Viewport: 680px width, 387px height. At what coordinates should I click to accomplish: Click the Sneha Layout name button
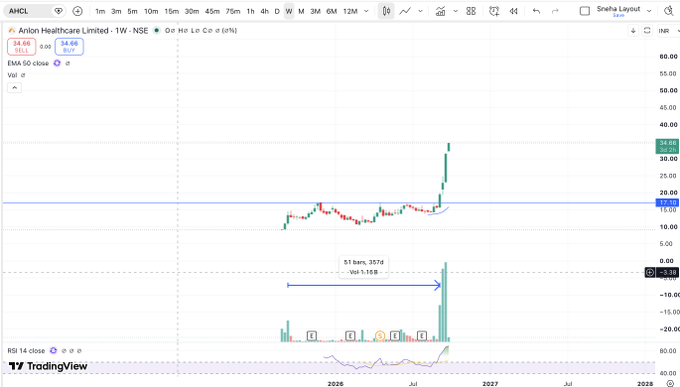point(618,11)
